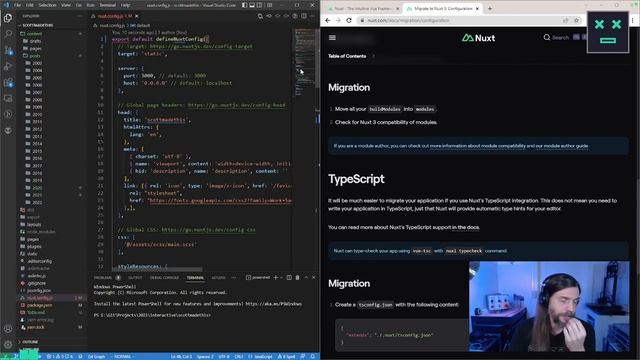Image resolution: width=640 pixels, height=360 pixels.
Task: Close the nuxt.config.js editor tab
Action: 136,16
